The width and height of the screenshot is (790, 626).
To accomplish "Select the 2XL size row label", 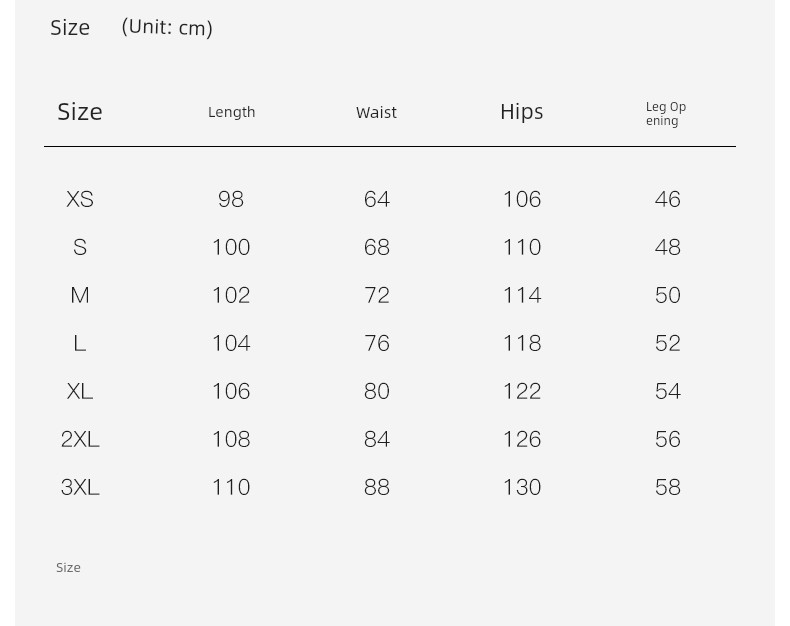I will click(x=80, y=439).
